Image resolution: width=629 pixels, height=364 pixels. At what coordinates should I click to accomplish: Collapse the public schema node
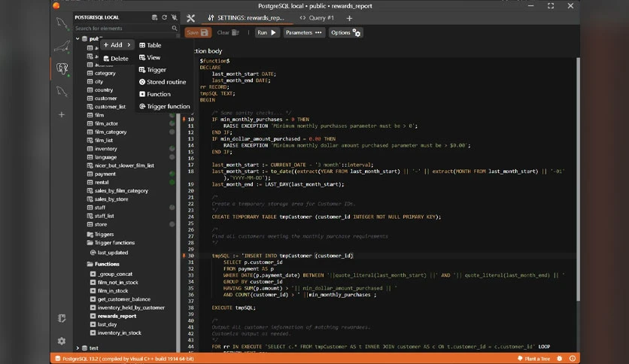click(77, 38)
